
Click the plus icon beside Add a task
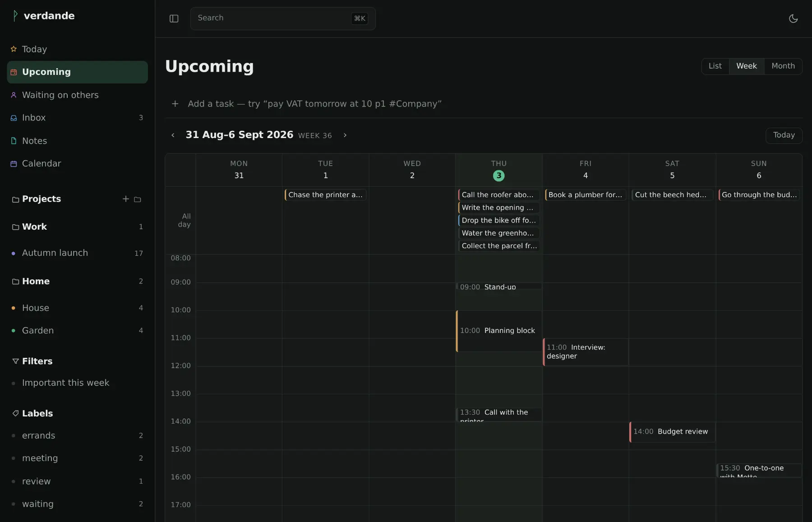coord(175,104)
